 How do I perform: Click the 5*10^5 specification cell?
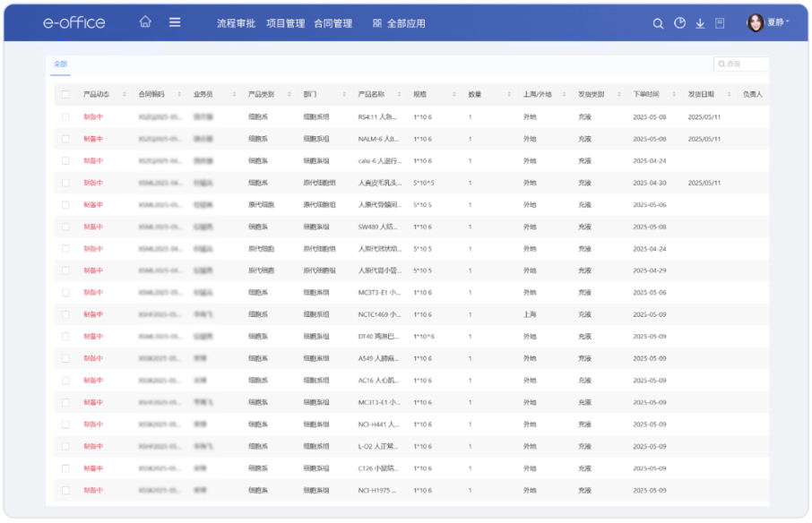(x=424, y=183)
